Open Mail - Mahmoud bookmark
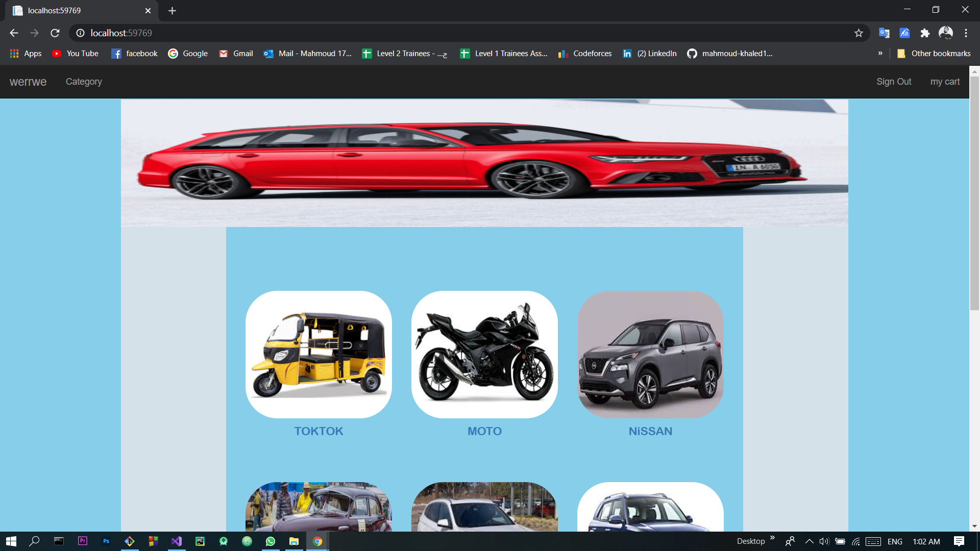 307,54
